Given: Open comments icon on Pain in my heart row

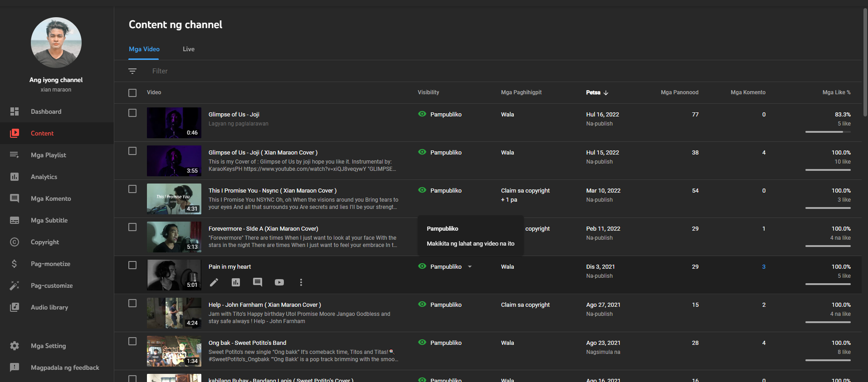Looking at the screenshot, I should click(x=258, y=282).
